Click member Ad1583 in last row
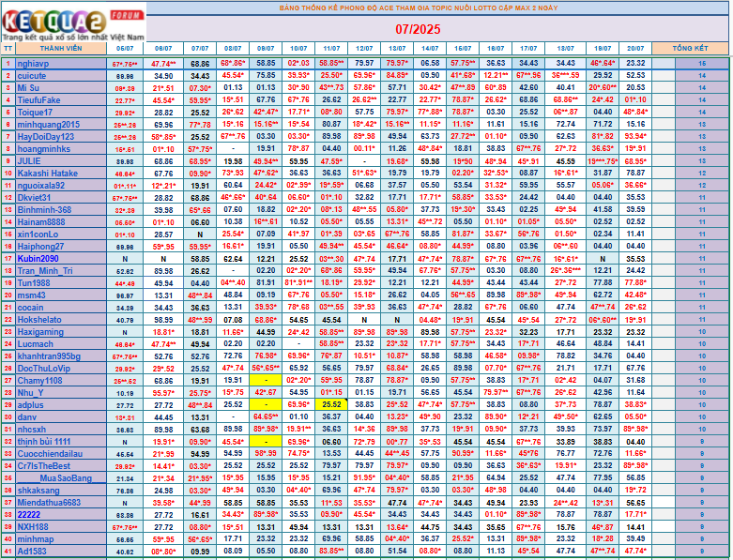The height and width of the screenshot is (560, 733). pyautogui.click(x=34, y=552)
